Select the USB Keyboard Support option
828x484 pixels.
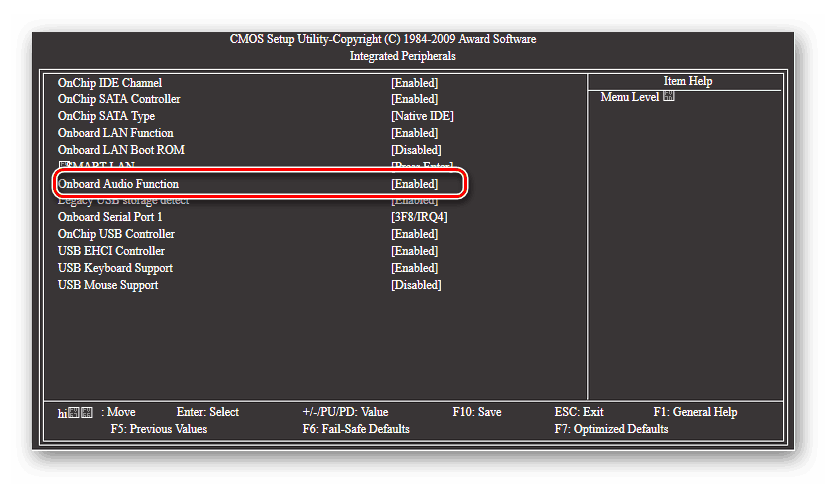[x=115, y=268]
